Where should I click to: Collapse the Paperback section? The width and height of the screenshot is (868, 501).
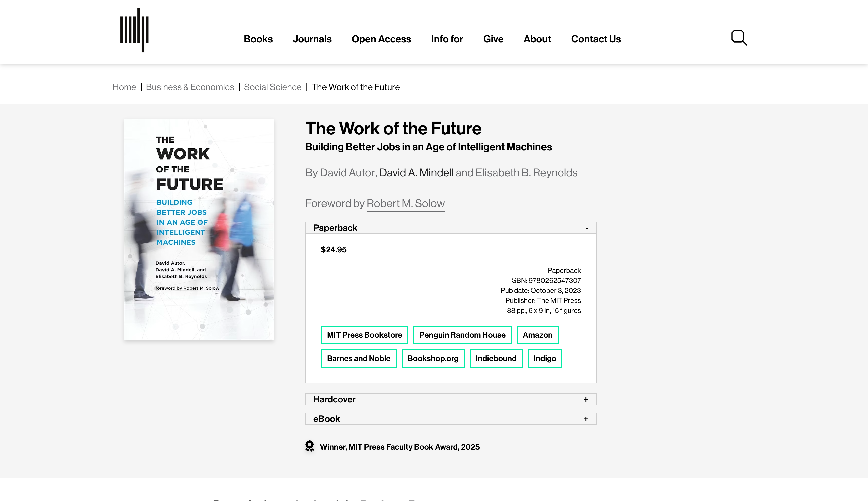[x=587, y=228]
